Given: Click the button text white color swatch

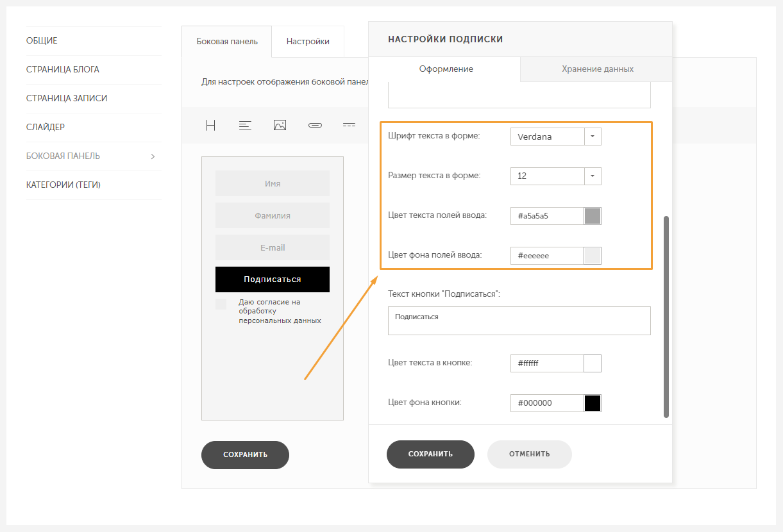Looking at the screenshot, I should 593,363.
